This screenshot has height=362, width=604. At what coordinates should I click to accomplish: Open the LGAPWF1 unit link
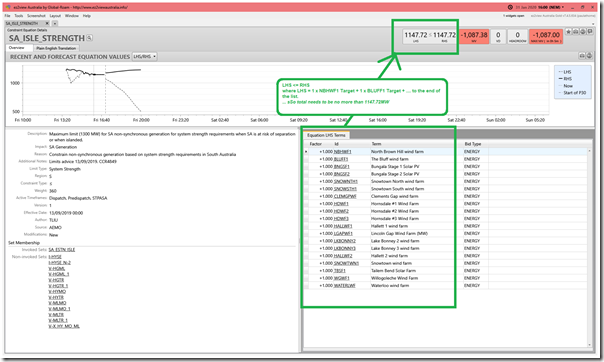343,233
